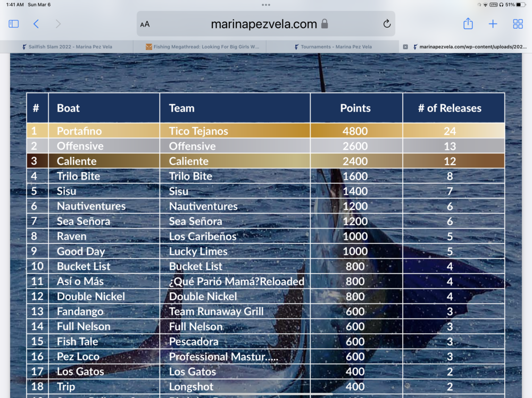532x398 pixels.
Task: Select the Tico Tejanos team cell
Action: point(198,131)
